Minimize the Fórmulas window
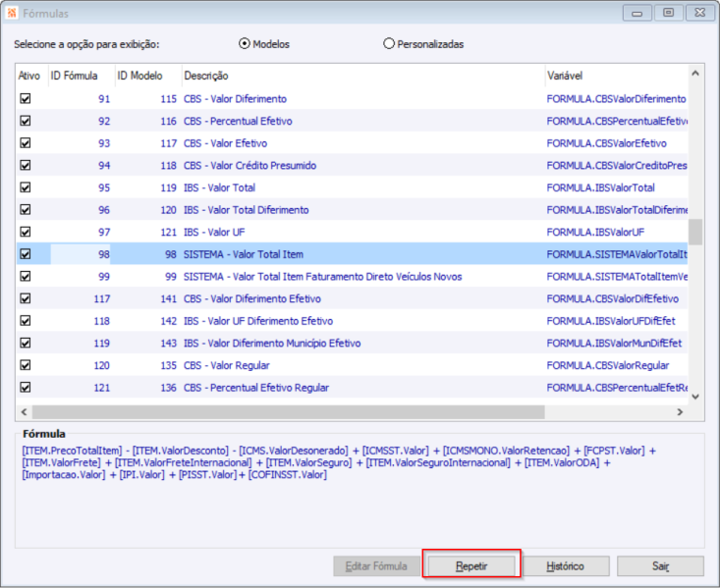The image size is (720, 588). pyautogui.click(x=637, y=13)
